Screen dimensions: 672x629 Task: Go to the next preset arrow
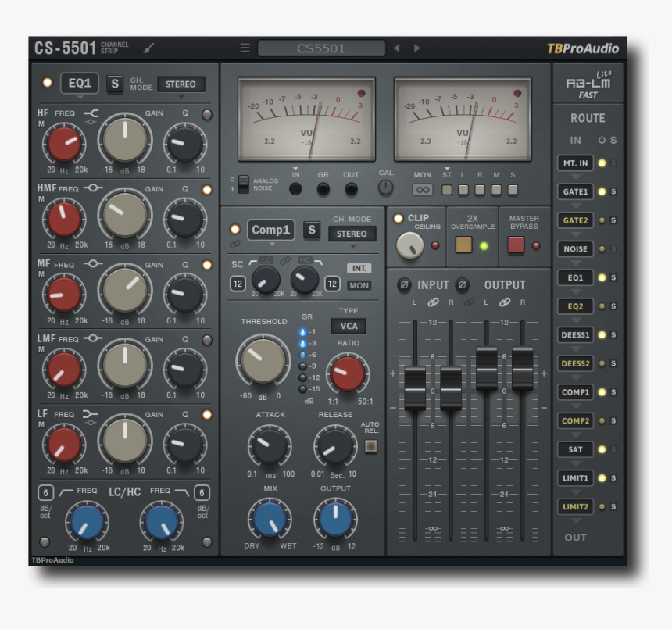(416, 48)
